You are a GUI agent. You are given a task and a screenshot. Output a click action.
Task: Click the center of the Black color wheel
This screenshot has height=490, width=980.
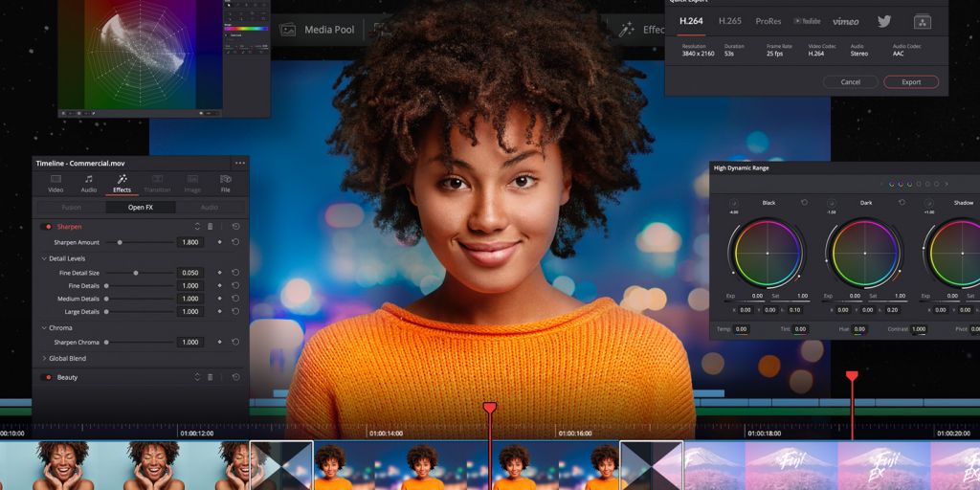click(768, 253)
